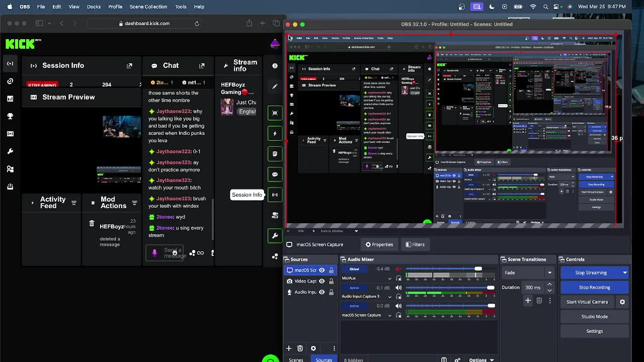Adjust the Mic/Aux volume slider
The image size is (644, 362).
451,269
